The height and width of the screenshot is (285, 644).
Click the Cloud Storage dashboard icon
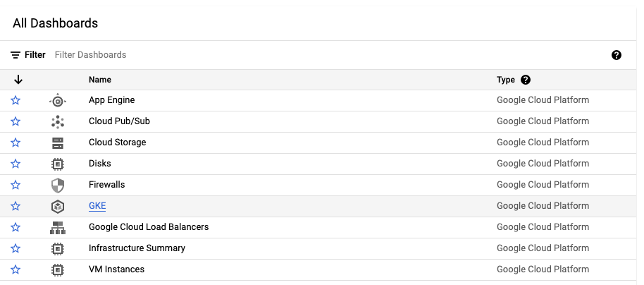pyautogui.click(x=58, y=142)
